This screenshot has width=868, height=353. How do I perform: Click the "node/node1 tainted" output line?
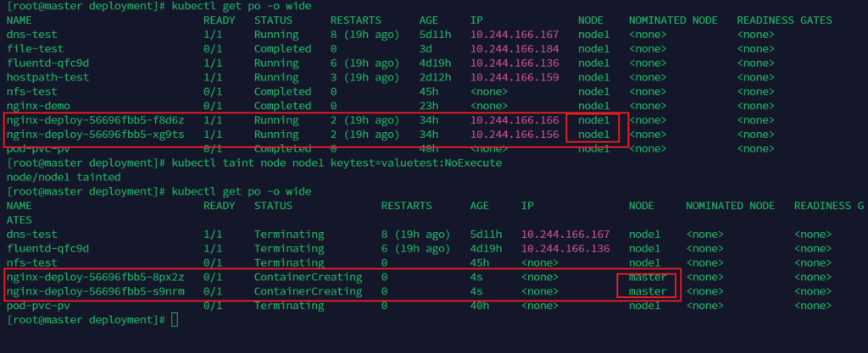tap(64, 177)
